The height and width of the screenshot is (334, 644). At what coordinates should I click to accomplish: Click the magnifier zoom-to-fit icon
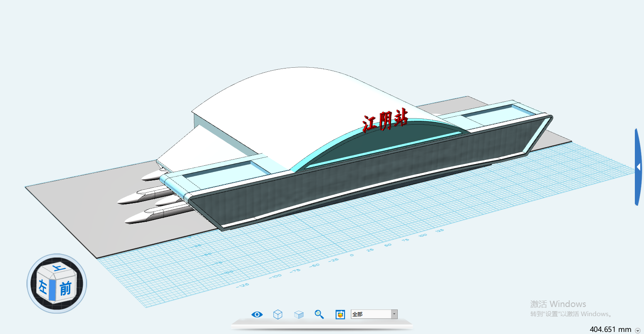[x=319, y=314]
